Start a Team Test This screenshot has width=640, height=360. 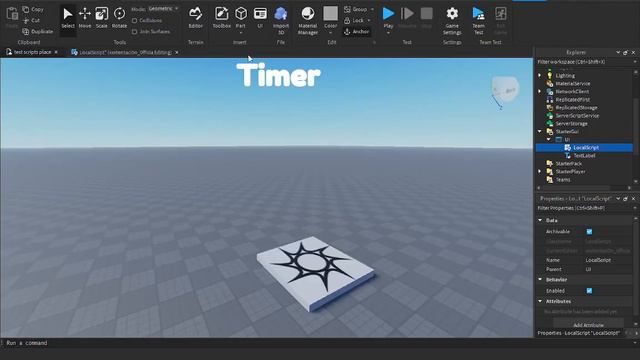point(478,20)
